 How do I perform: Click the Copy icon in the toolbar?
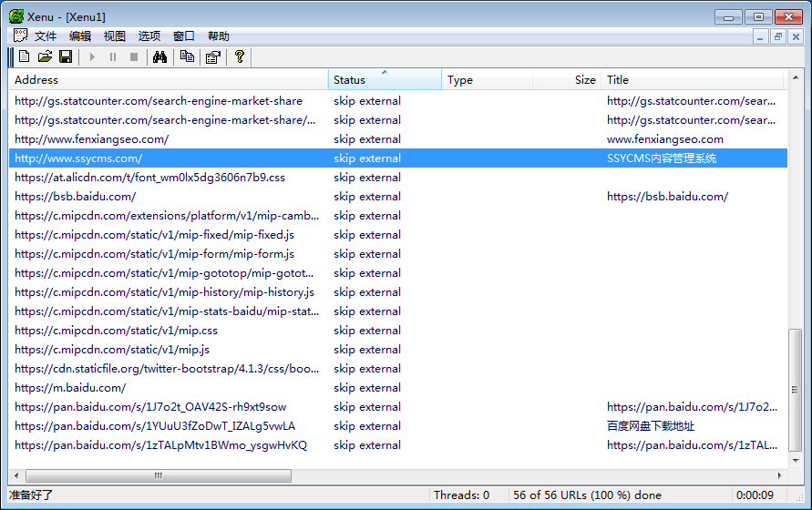click(x=187, y=57)
